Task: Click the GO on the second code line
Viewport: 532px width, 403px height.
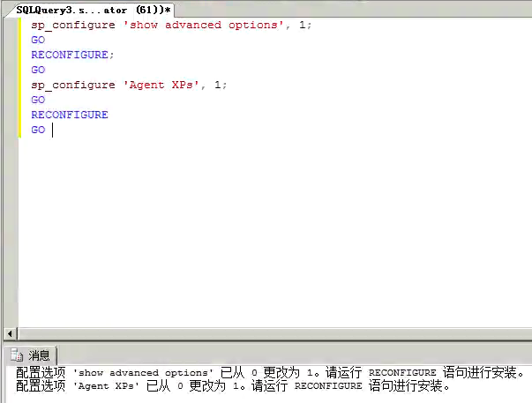Action: click(x=38, y=40)
